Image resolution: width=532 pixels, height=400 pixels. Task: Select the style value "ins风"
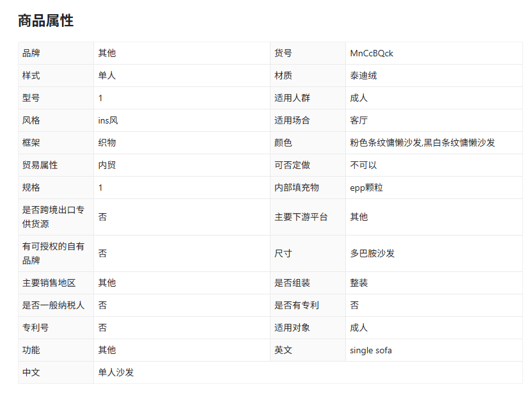108,120
